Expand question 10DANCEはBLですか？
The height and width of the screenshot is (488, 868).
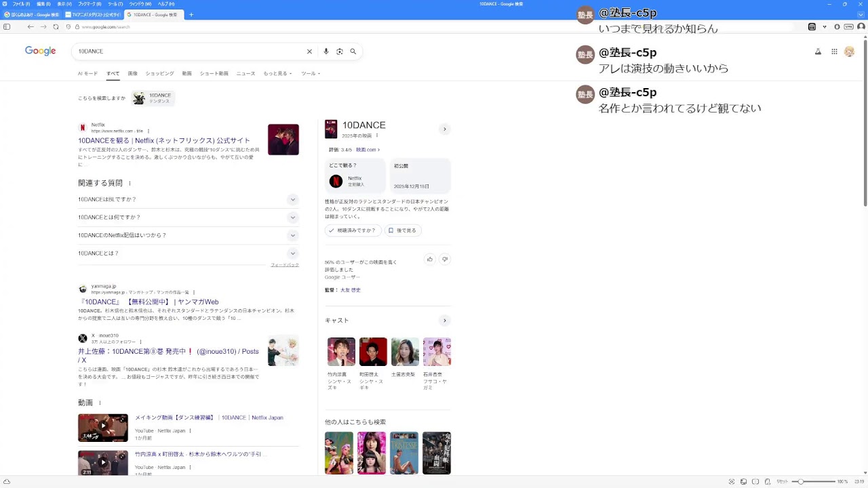[x=188, y=199]
